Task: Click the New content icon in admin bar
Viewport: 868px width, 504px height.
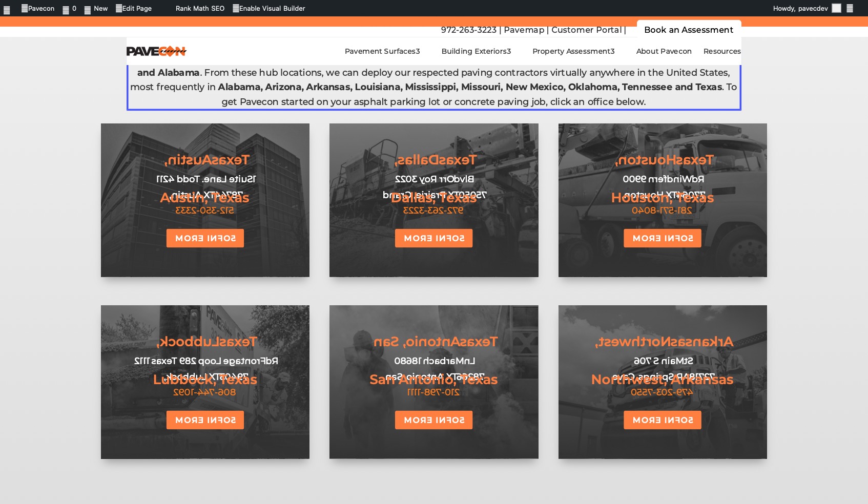Action: 88,9
